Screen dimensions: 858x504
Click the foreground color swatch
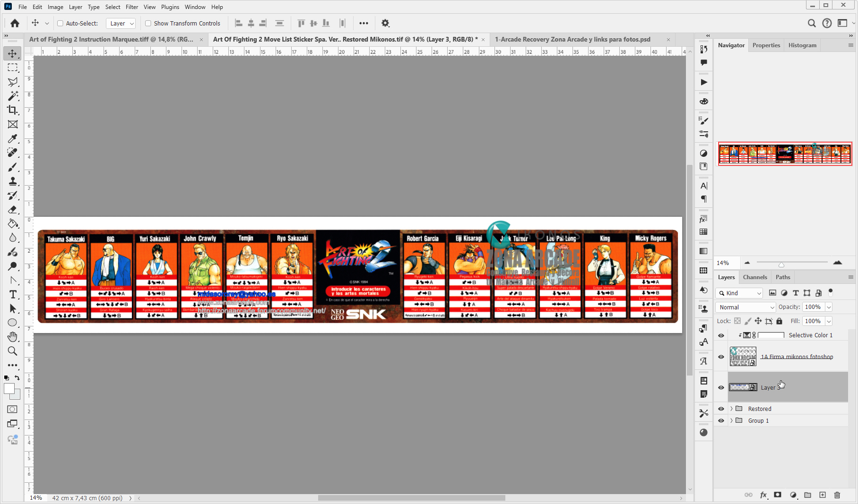point(9,389)
